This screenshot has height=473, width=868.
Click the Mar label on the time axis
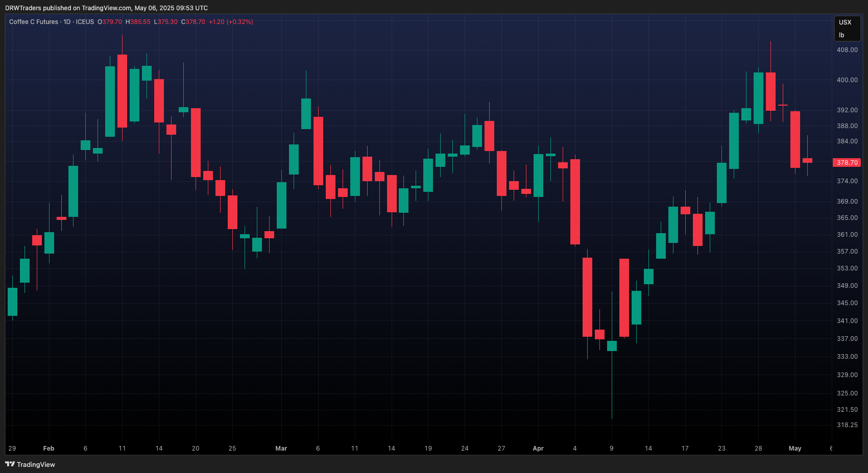pos(281,449)
